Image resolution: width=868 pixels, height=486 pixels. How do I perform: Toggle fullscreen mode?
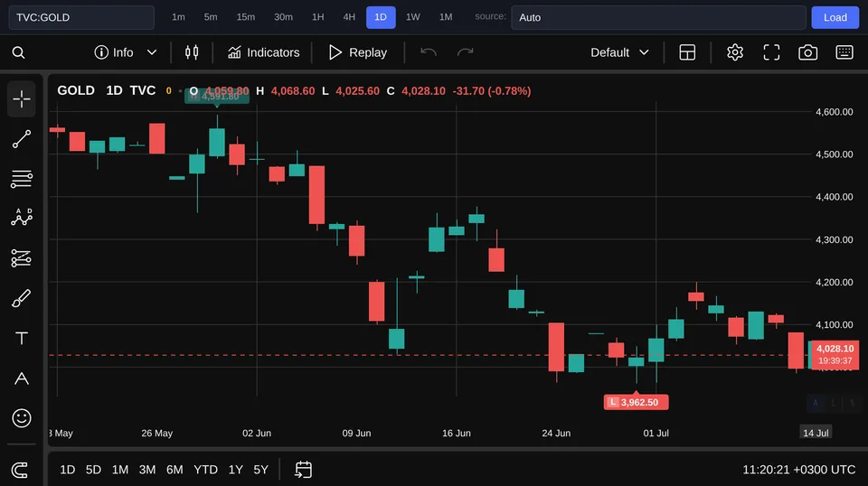click(771, 52)
